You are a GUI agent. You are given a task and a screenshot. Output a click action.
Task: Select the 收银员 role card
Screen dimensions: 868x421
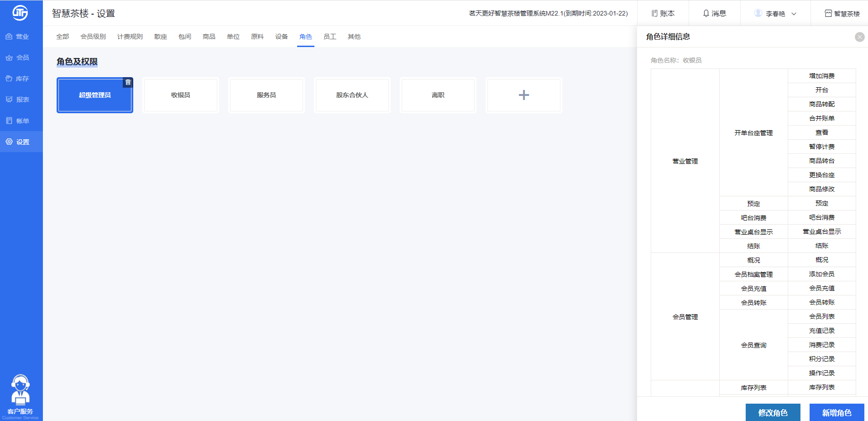[181, 95]
